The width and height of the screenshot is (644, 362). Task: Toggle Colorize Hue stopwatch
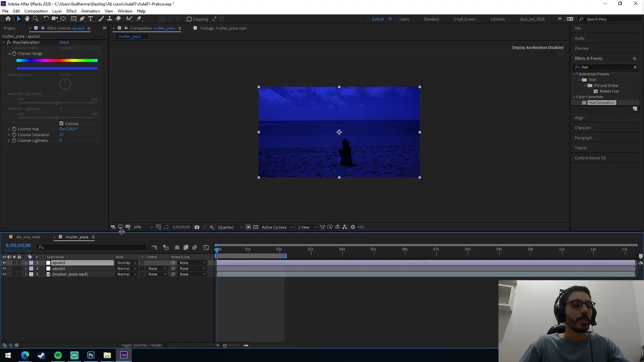14,129
